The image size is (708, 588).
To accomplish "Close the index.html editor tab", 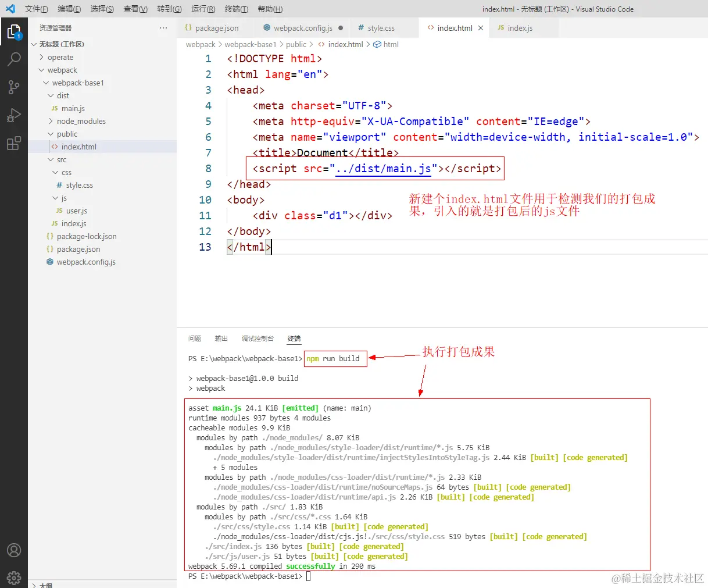I will coord(481,28).
